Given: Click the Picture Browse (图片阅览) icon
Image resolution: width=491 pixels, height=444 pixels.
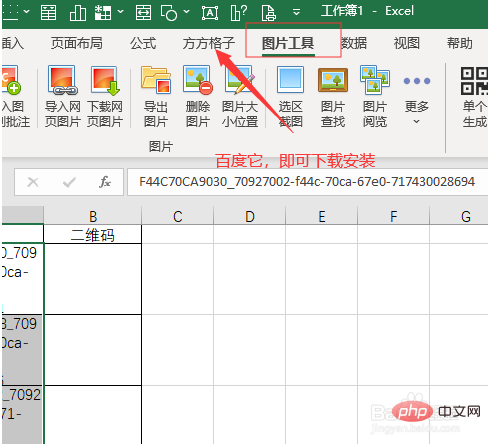Looking at the screenshot, I should [375, 80].
